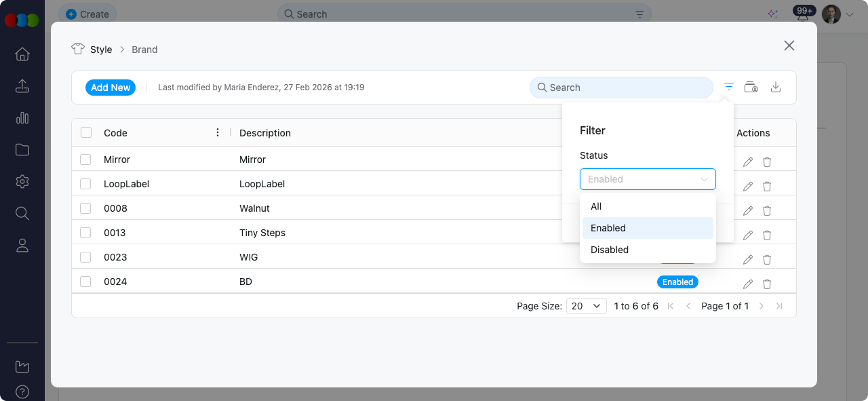Click the upload icon in left sidebar
The image size is (868, 401).
22,86
